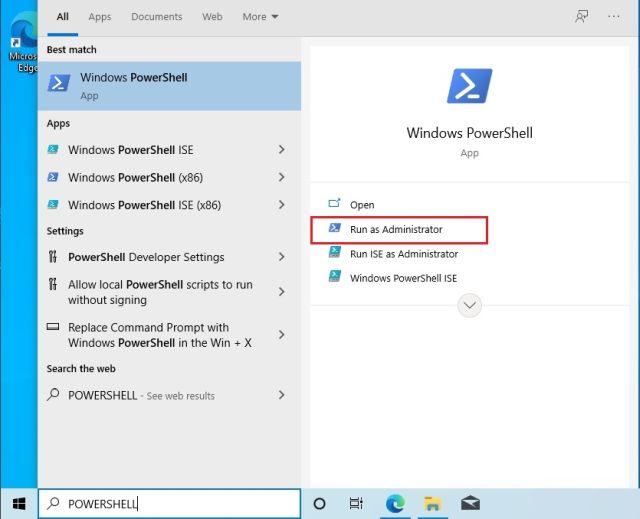Image resolution: width=640 pixels, height=519 pixels.
Task: Click the PowerShell Developer Settings icon
Action: [x=53, y=257]
